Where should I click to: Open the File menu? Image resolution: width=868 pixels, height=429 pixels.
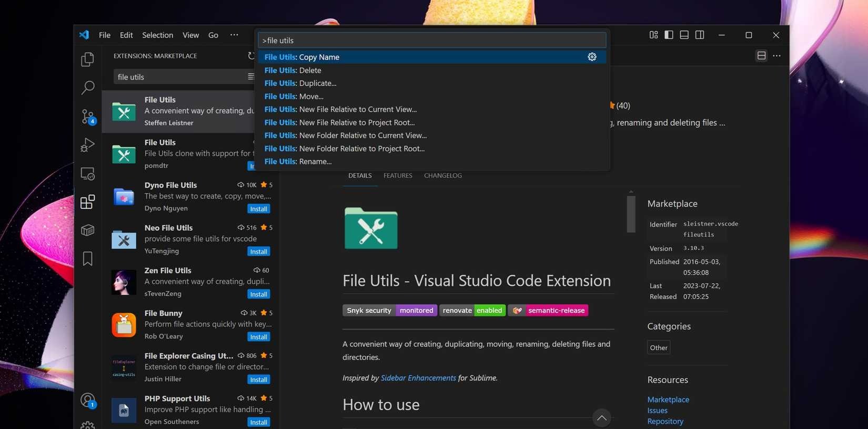pos(105,35)
